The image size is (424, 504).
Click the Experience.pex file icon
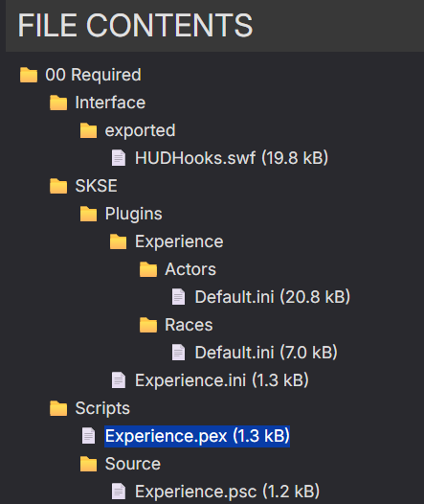point(88,436)
